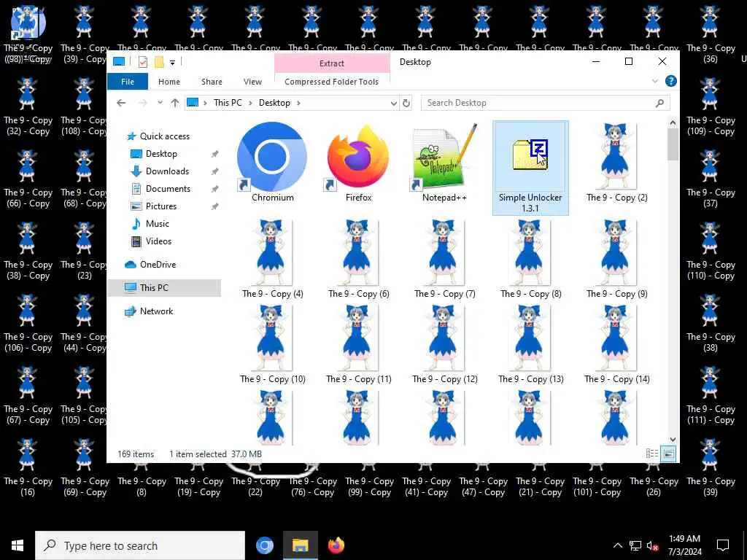Select The 9 - Copy (6) file
Screen dimensions: 747x560
coord(358,259)
